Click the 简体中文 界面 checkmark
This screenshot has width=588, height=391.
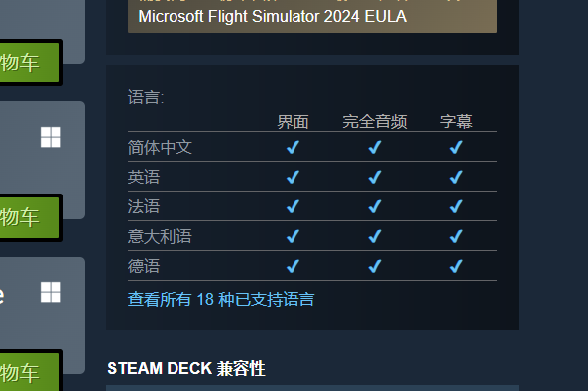293,147
